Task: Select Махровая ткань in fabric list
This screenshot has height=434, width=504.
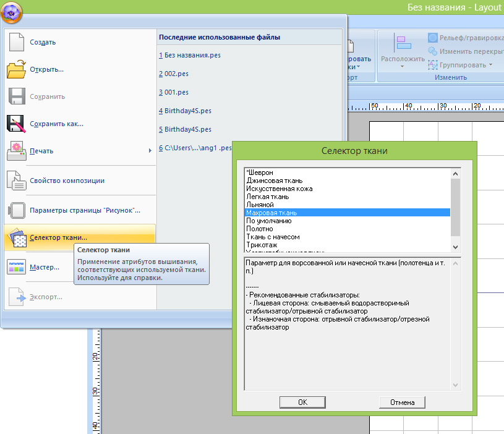Action: [348, 213]
